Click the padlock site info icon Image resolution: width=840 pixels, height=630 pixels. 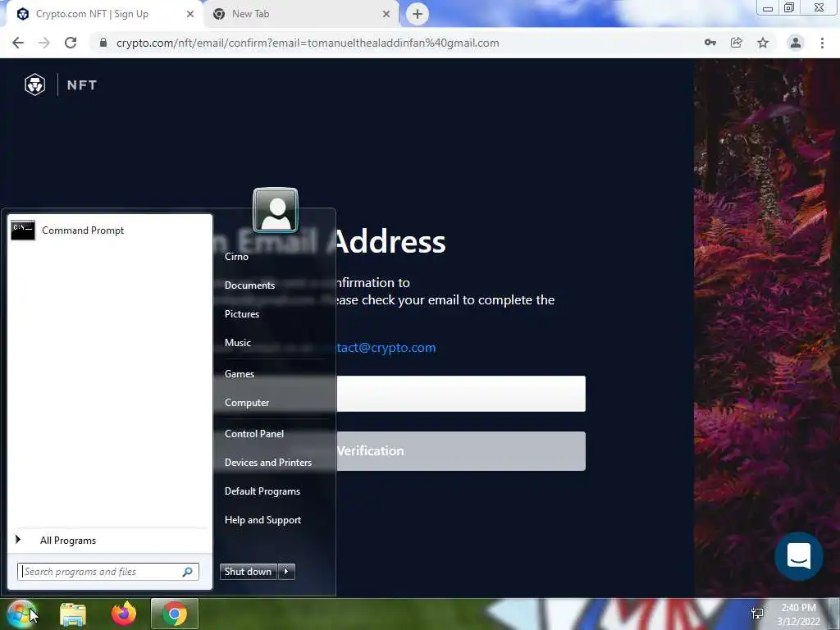click(x=103, y=43)
